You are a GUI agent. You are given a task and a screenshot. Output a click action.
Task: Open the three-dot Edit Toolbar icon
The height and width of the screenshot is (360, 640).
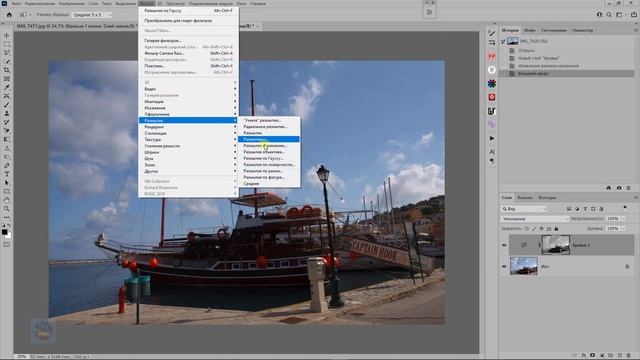point(7,217)
